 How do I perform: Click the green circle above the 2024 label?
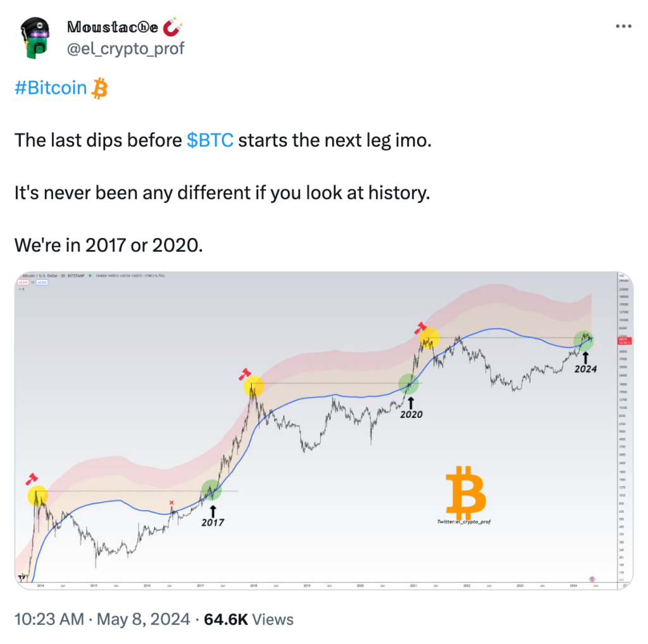click(x=585, y=341)
